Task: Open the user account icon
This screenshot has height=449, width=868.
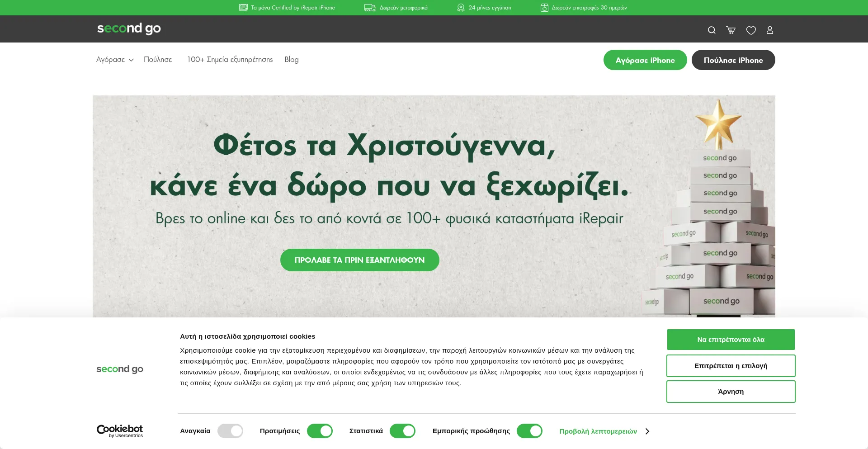Action: tap(770, 30)
